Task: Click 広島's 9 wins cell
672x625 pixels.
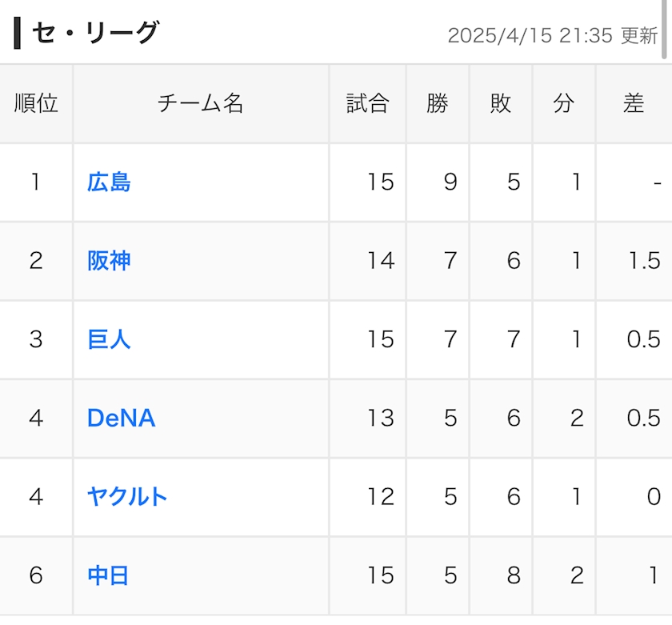Action: [450, 182]
